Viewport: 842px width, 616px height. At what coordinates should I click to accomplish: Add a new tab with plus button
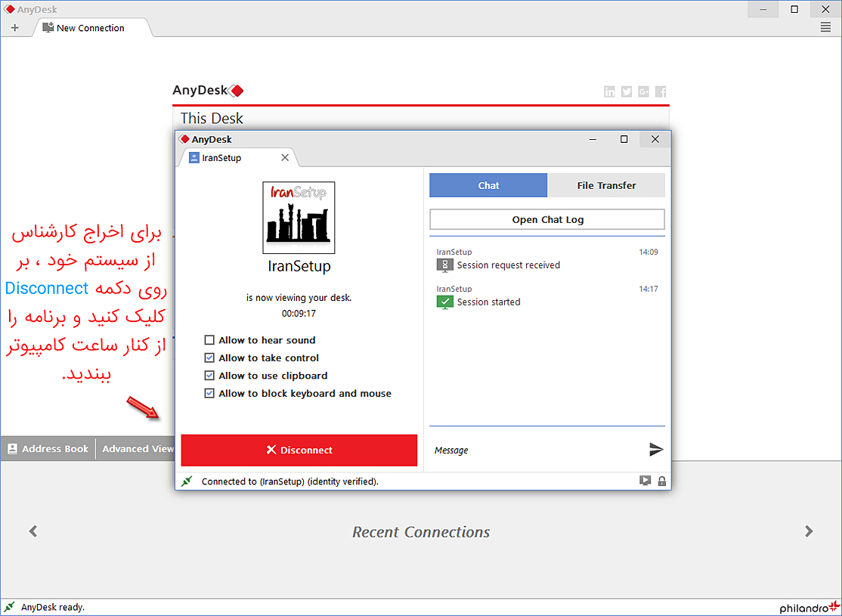pyautogui.click(x=15, y=28)
